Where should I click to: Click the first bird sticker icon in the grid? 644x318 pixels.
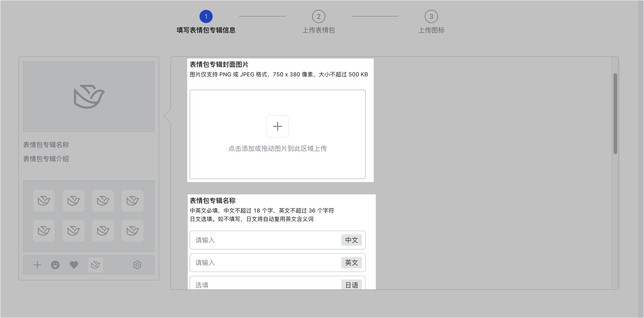(44, 201)
